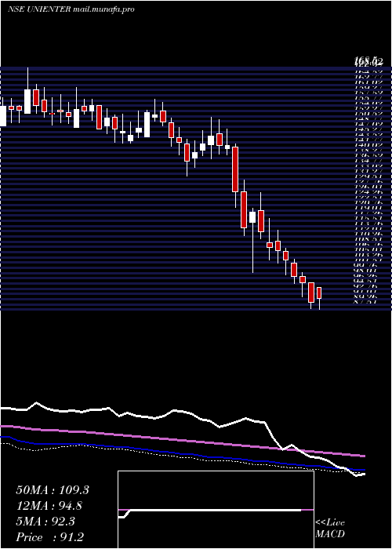Click inside the MACD indicator box
The image size is (392, 549).
(x=216, y=510)
